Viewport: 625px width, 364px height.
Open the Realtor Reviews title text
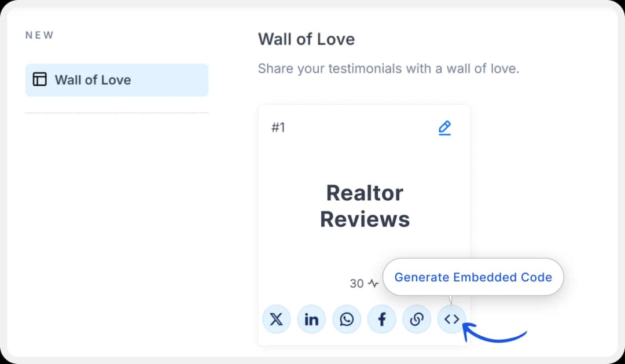click(365, 206)
